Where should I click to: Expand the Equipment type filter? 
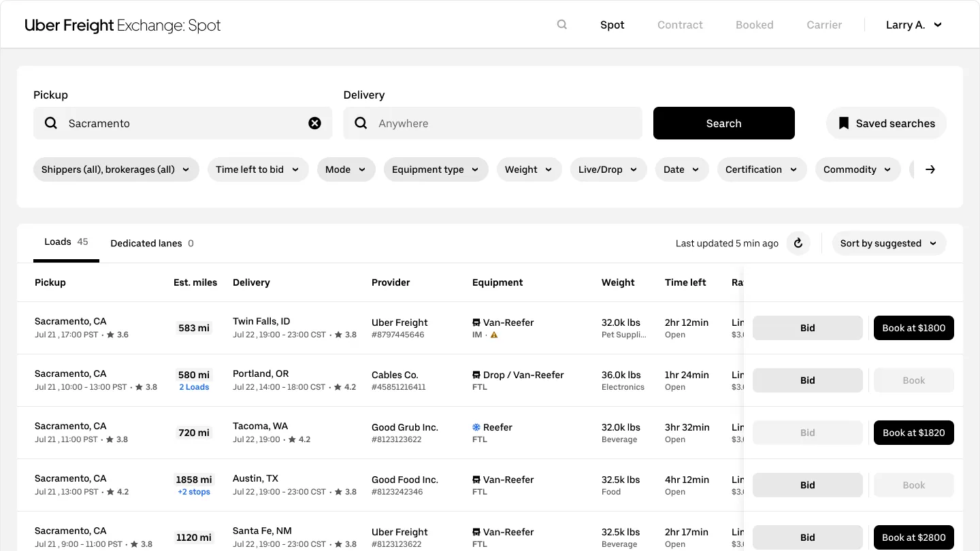[x=436, y=169]
